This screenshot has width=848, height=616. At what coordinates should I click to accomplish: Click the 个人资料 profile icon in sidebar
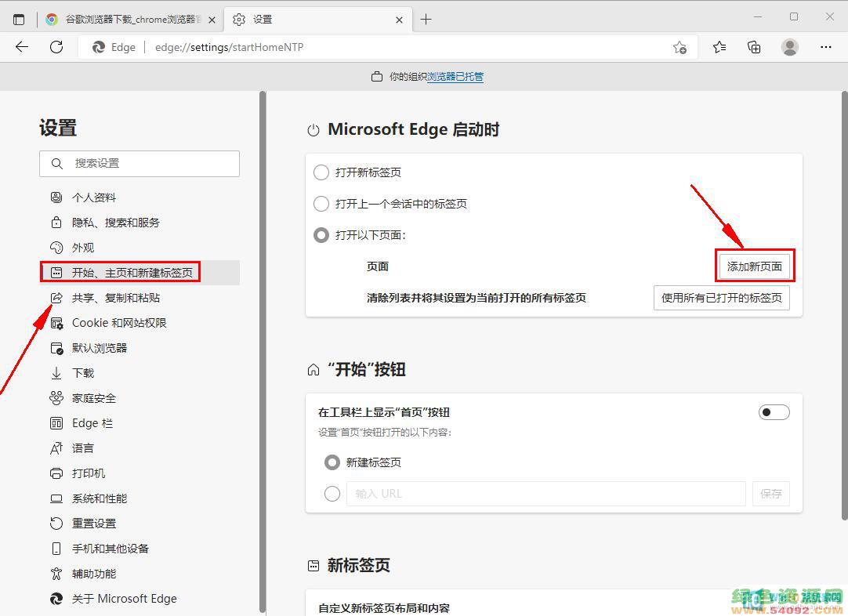(56, 197)
